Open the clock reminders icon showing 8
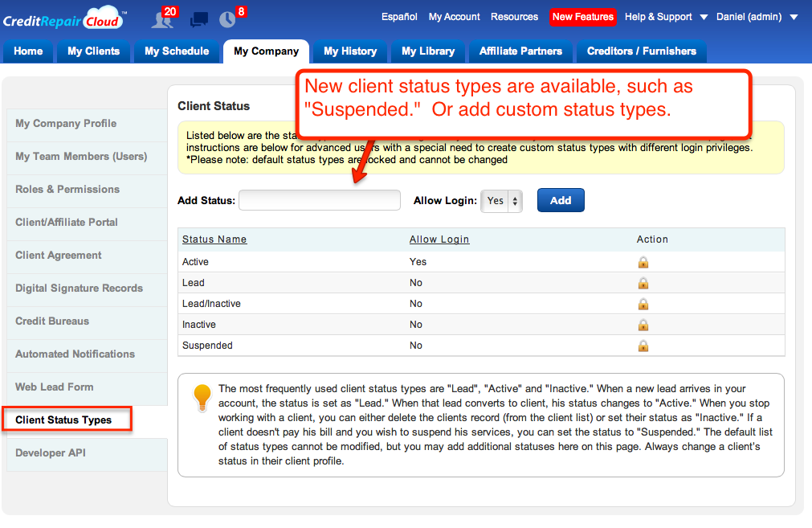Screen dimensions: 812x528 point(231,18)
